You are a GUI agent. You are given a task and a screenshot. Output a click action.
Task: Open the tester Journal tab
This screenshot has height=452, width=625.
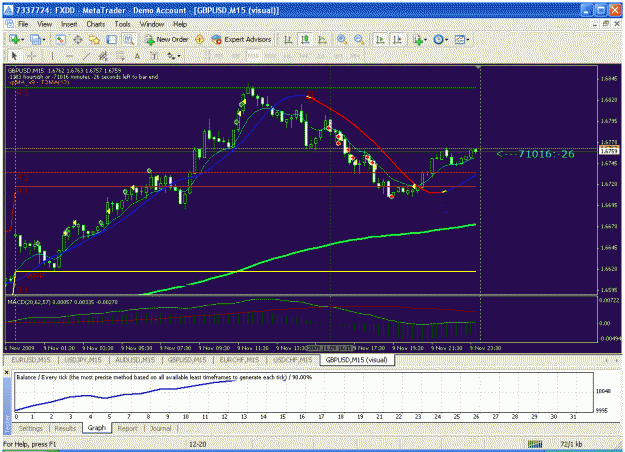(161, 428)
